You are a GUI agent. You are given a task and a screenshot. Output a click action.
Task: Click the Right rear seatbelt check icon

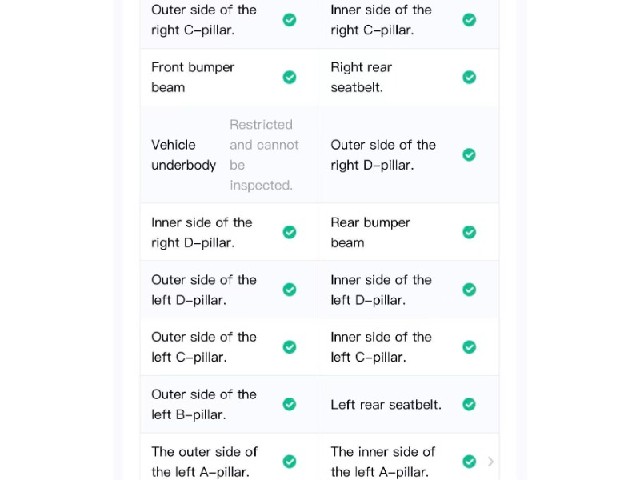pos(469,77)
